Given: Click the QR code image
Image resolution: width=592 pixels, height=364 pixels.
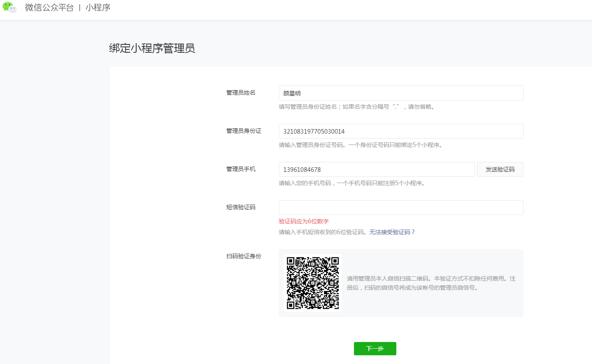Looking at the screenshot, I should pos(313,283).
